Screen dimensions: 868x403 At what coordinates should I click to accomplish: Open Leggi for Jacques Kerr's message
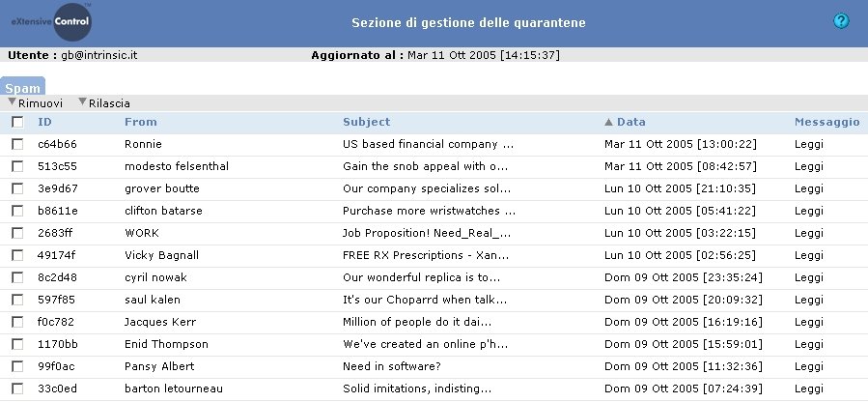point(810,322)
